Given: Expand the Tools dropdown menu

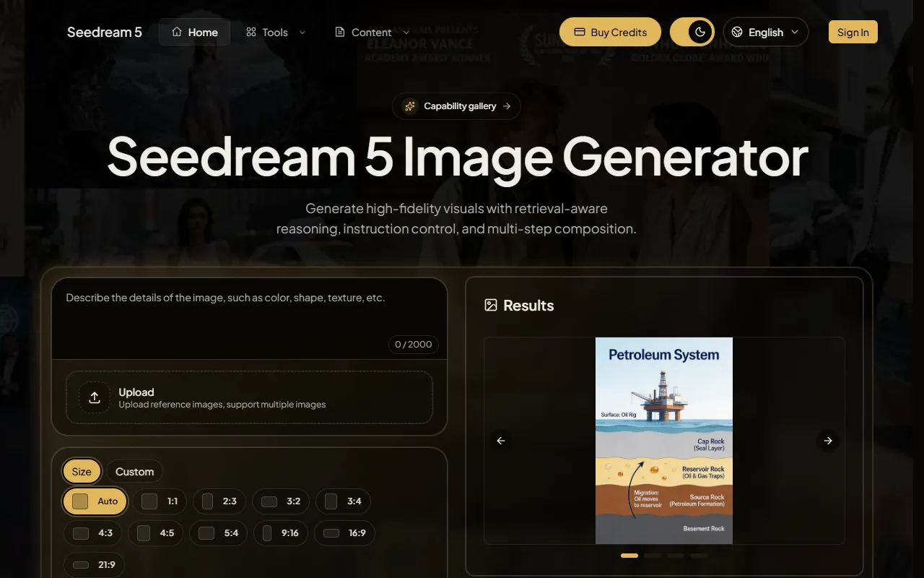Looking at the screenshot, I should click(276, 33).
